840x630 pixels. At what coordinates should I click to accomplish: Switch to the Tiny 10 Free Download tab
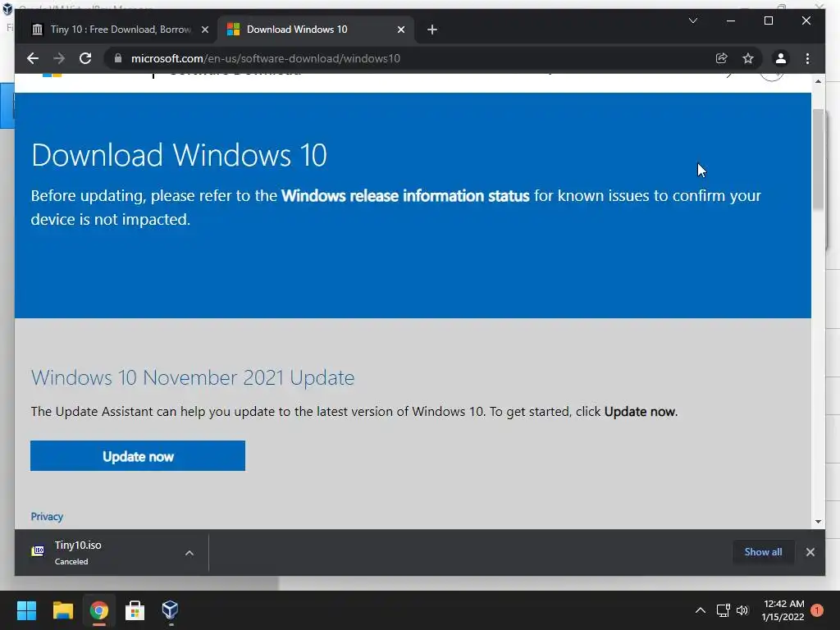pos(119,30)
